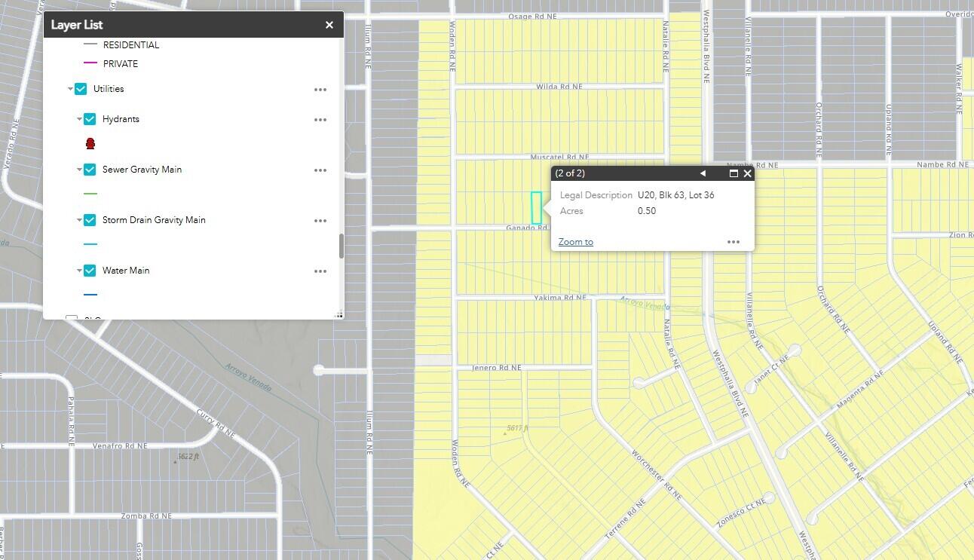Select the Utilities layer label
Image resolution: width=974 pixels, height=560 pixels.
click(109, 89)
